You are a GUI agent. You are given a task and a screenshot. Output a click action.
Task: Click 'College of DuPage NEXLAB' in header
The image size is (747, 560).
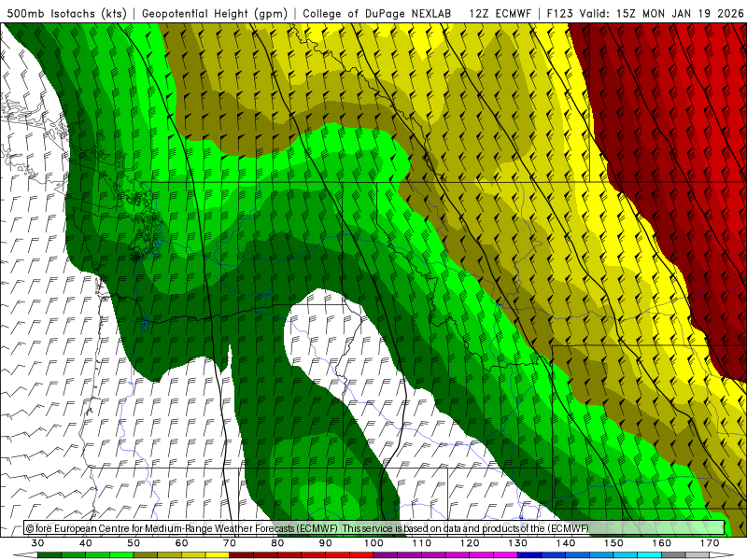tap(376, 14)
